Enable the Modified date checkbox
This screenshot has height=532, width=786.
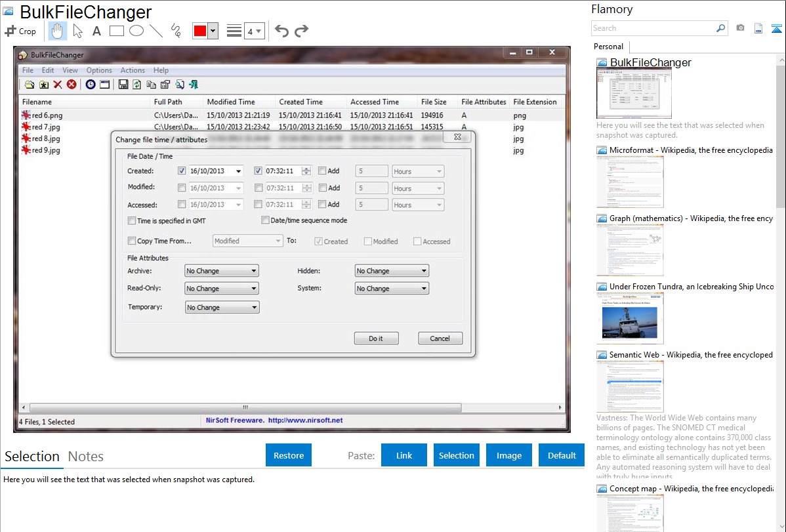(x=182, y=188)
